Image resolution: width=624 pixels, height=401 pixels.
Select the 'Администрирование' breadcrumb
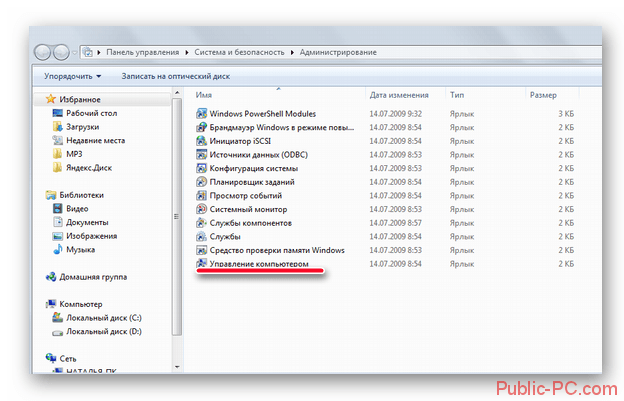338,52
